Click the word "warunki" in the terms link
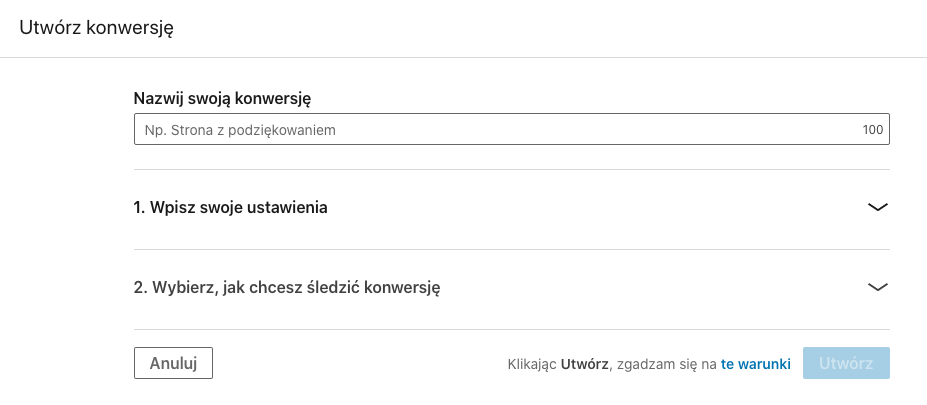 [765, 364]
